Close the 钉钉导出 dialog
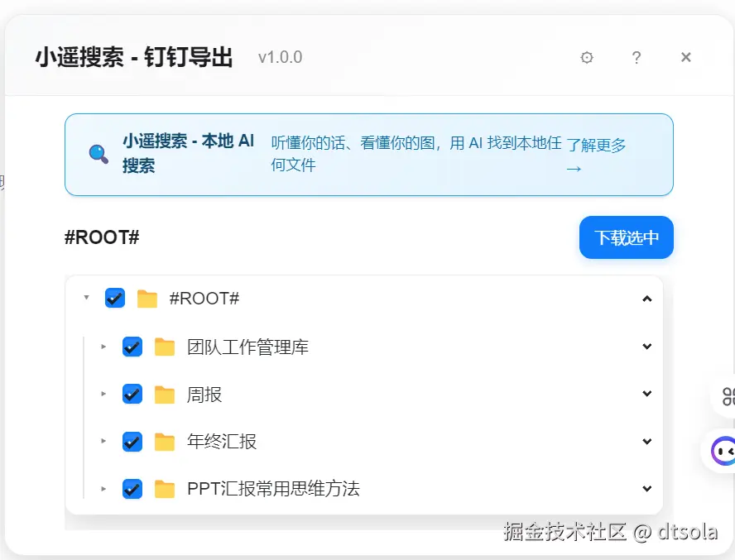The width and height of the screenshot is (735, 560). pos(686,57)
